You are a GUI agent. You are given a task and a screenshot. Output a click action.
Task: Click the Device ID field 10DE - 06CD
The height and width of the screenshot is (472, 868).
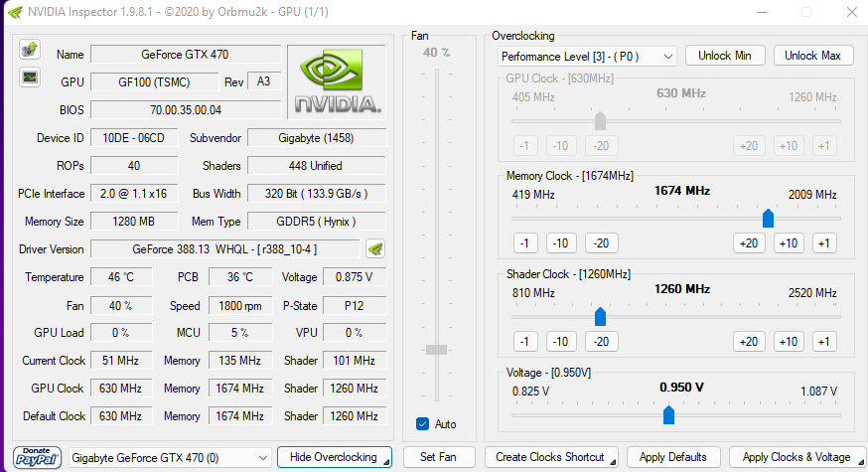(134, 138)
